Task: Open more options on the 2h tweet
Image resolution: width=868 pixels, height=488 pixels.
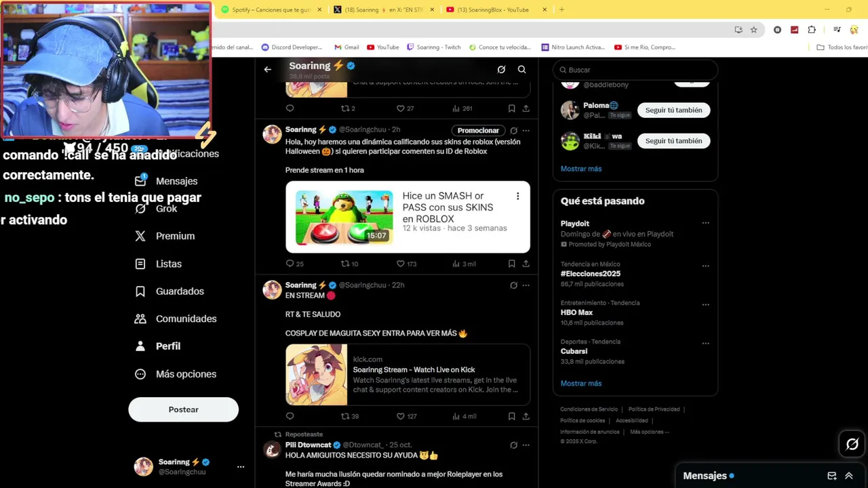Action: click(x=526, y=130)
